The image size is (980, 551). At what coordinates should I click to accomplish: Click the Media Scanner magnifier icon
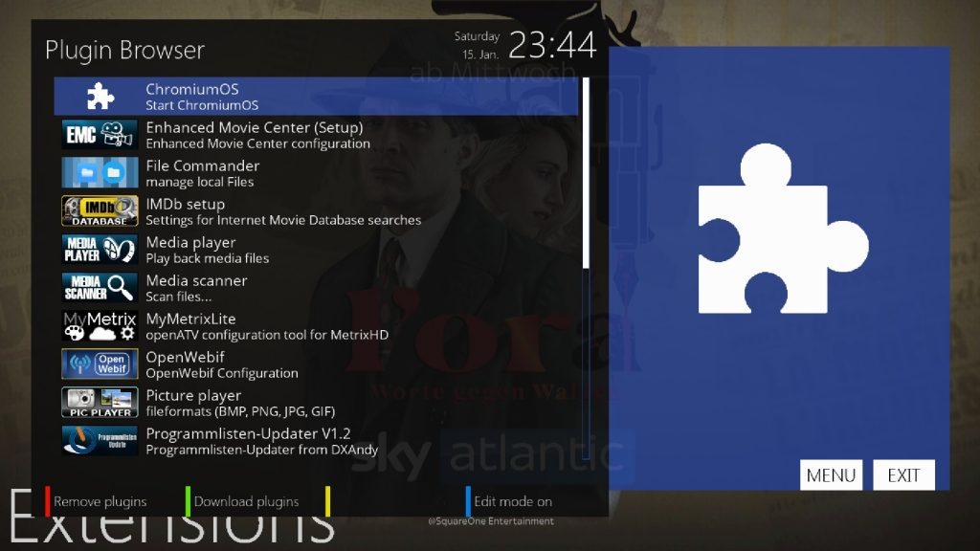pos(99,287)
